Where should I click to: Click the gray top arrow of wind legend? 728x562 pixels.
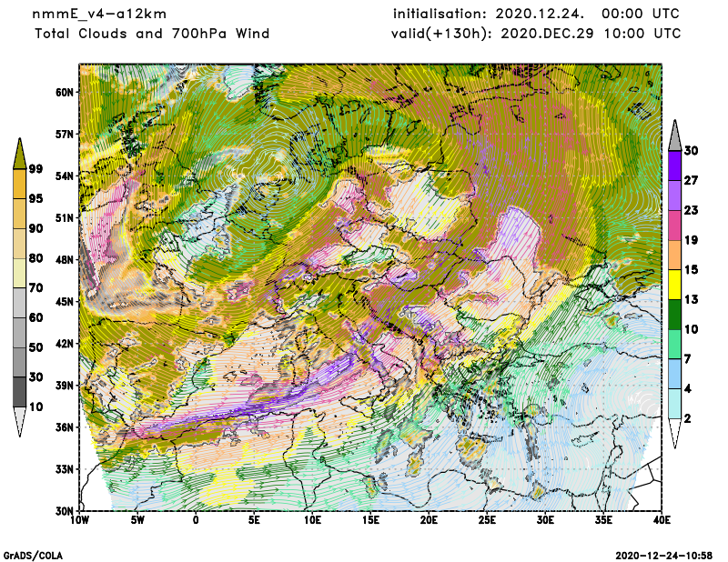[x=674, y=135]
